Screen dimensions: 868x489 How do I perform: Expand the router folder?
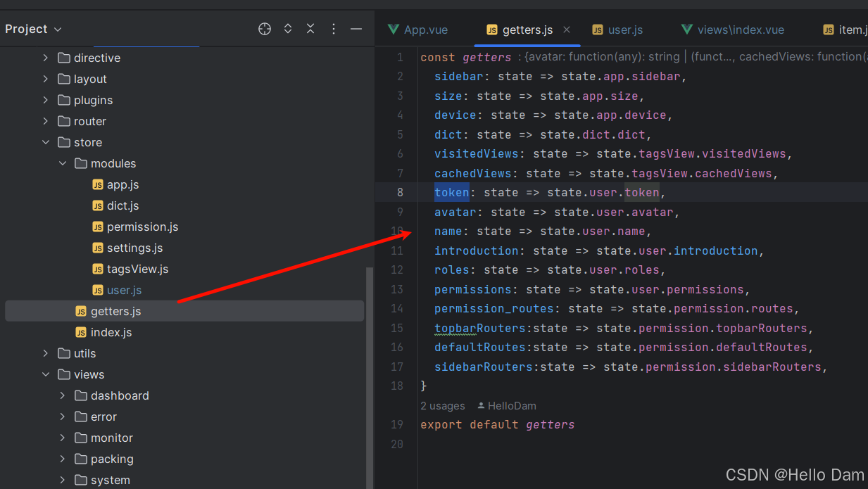coord(46,121)
